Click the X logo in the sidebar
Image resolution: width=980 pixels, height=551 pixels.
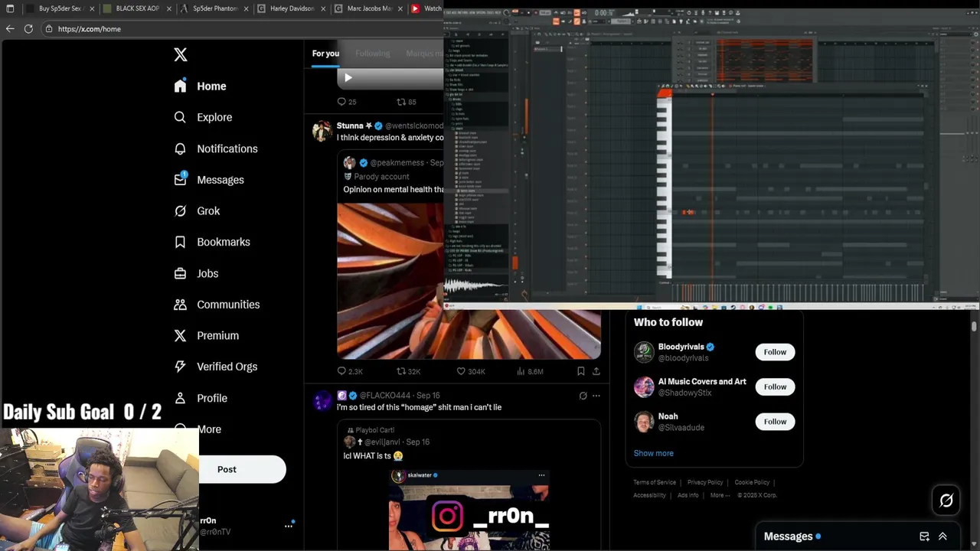point(180,54)
